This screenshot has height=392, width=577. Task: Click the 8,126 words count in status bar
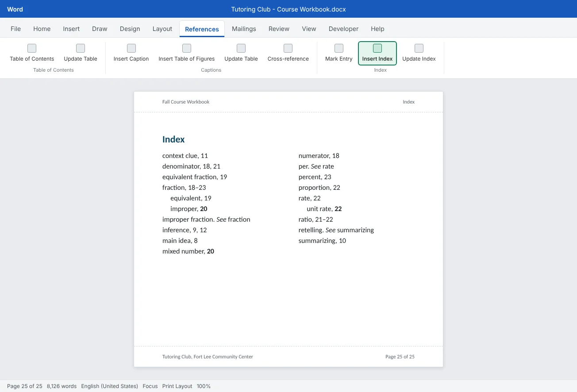pos(62,386)
